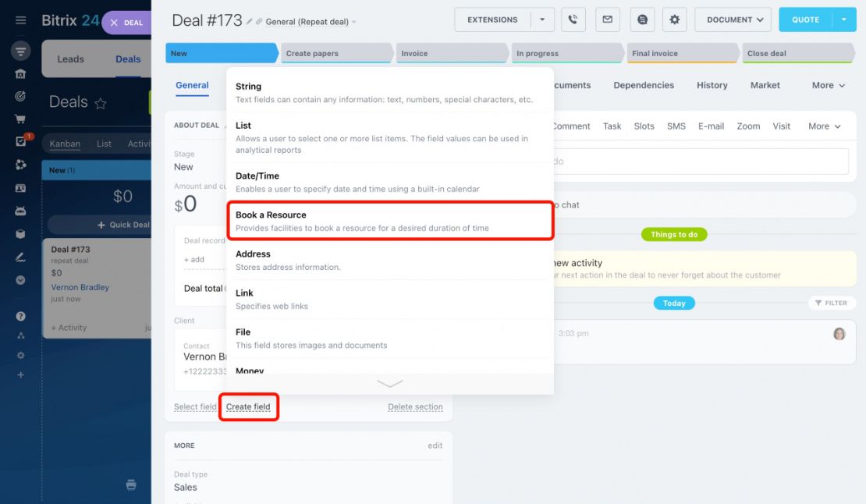Edit the deal title with the pencil icon
866x504 pixels.
[249, 22]
